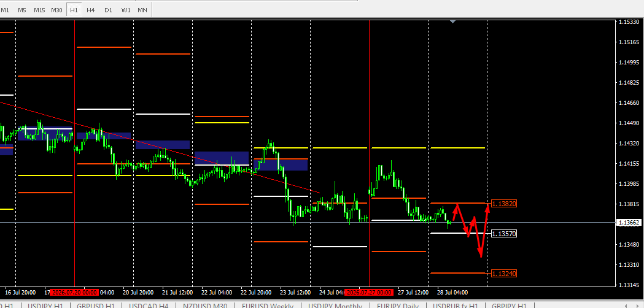
Task: Click the 1.14660 price scale value
Action: 629,102
